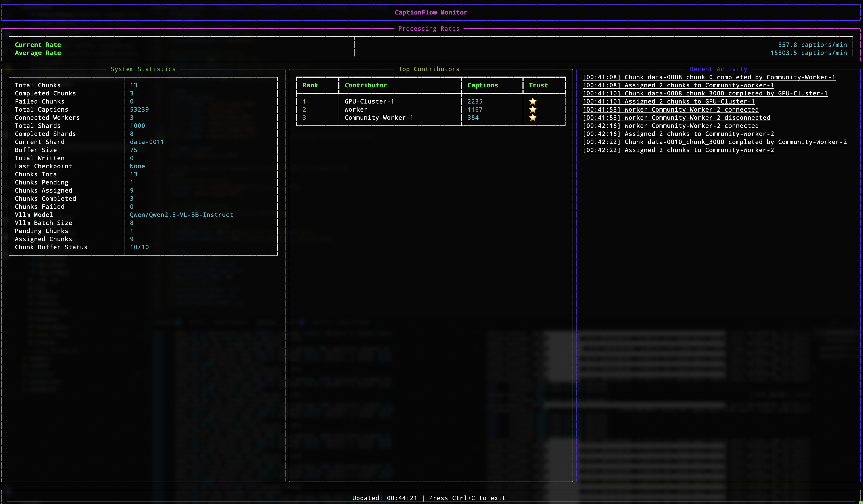Click the Community-Worker-1 contributor name
Image resolution: width=863 pixels, height=504 pixels.
[379, 117]
